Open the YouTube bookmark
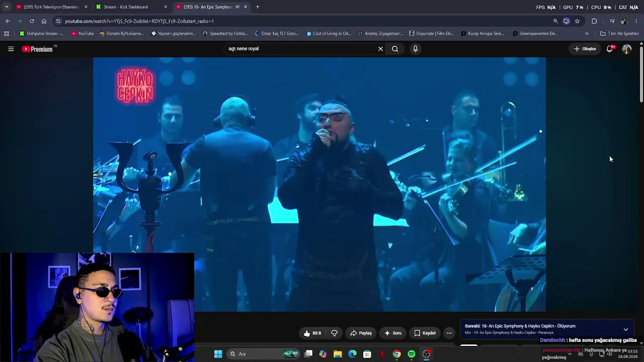Viewport: 644px width, 362px height. tap(83, 34)
